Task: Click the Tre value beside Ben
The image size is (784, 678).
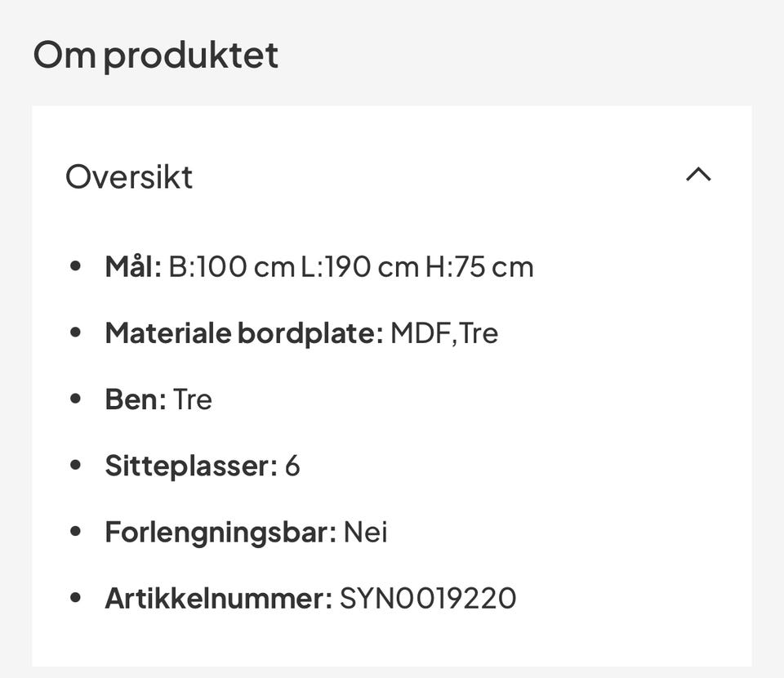Action: pos(193,399)
